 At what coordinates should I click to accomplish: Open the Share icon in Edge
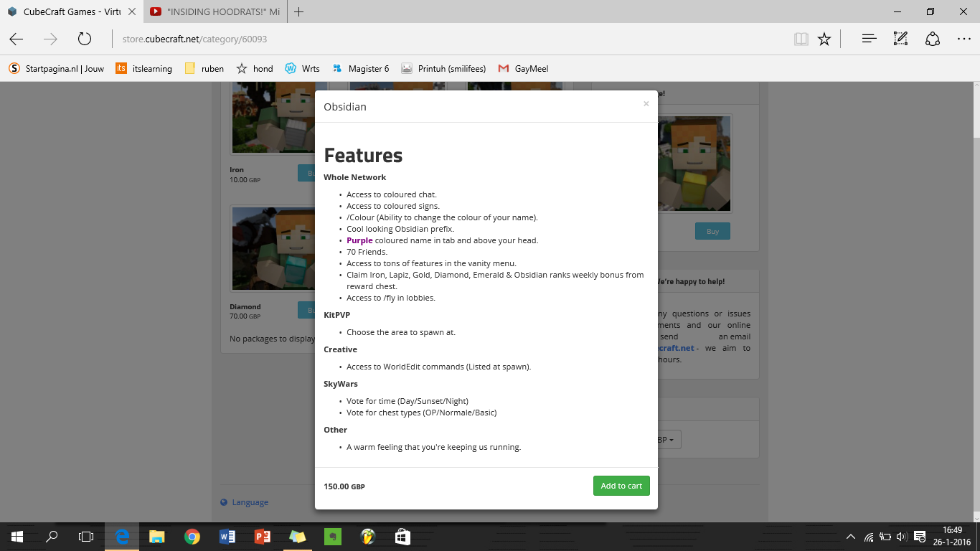(x=932, y=39)
